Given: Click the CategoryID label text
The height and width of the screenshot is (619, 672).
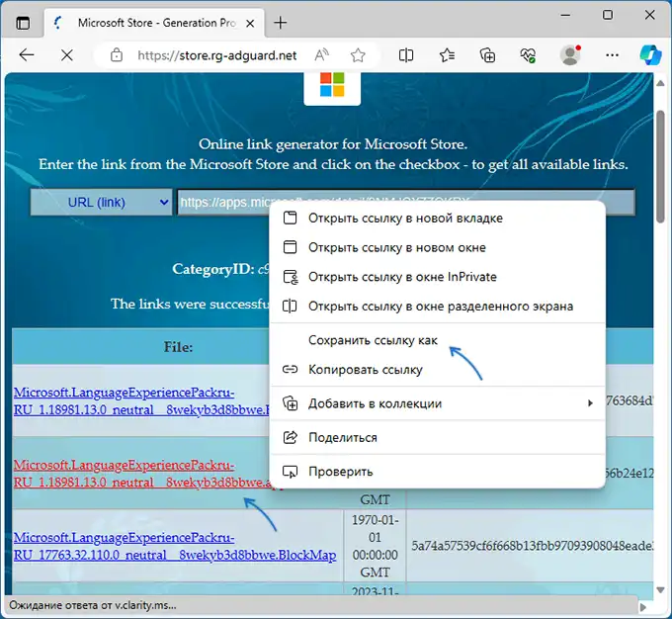Looking at the screenshot, I should [x=213, y=269].
